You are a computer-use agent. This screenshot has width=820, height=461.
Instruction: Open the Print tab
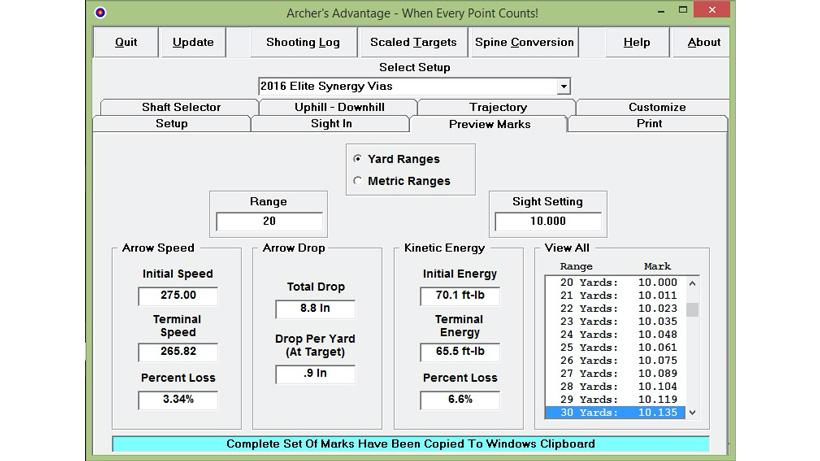[648, 124]
